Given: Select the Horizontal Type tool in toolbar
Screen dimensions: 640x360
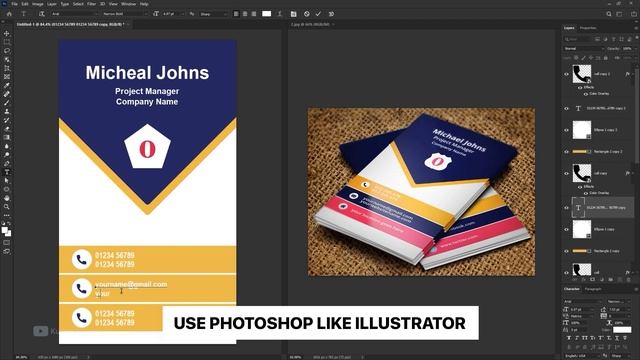Looking at the screenshot, I should click(7, 172).
